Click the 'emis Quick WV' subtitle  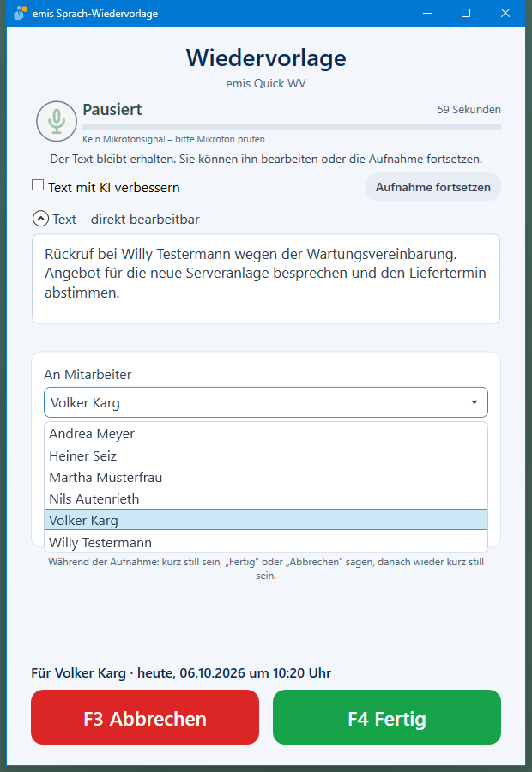point(266,84)
